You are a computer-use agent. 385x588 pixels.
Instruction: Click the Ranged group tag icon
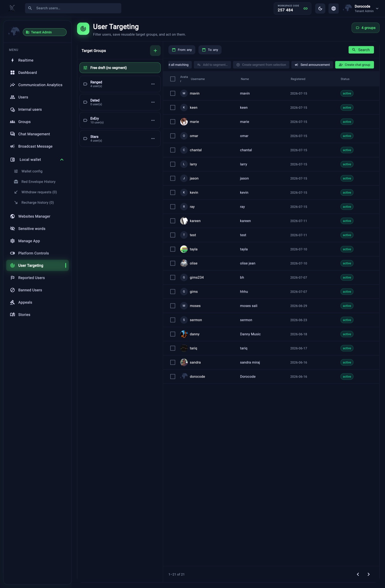(x=85, y=84)
